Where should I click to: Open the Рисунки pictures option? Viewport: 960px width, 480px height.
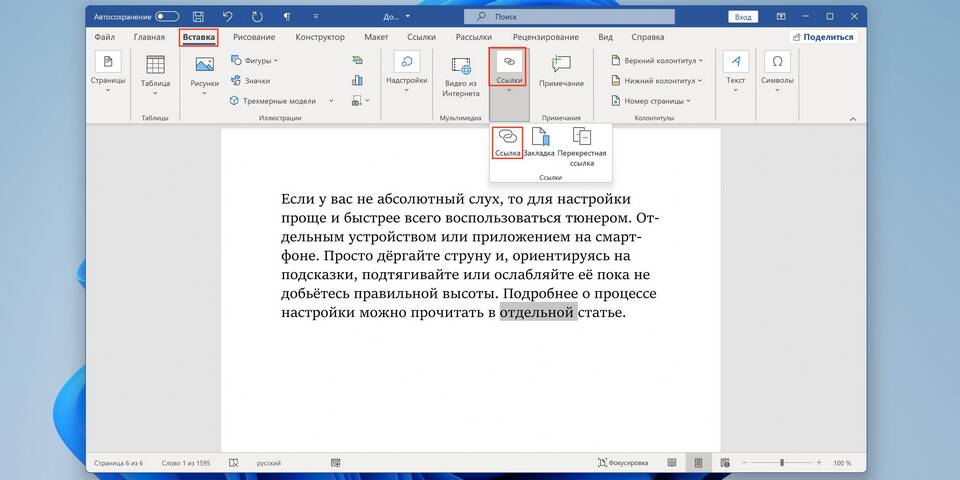click(x=205, y=72)
